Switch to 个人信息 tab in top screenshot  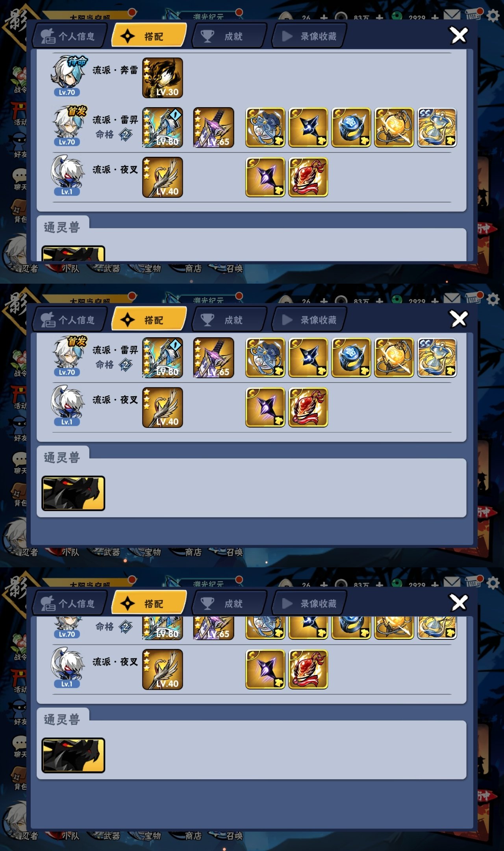70,36
